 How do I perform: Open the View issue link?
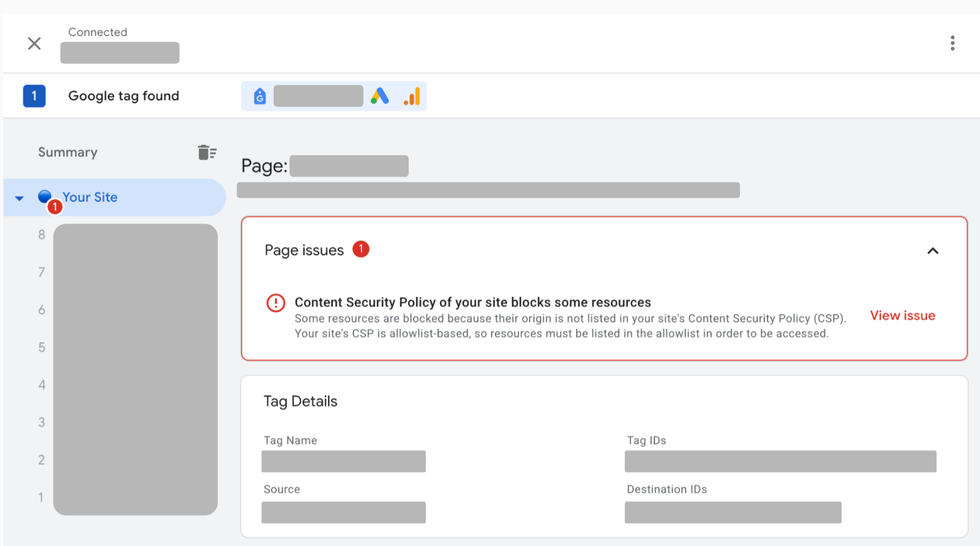pos(902,315)
